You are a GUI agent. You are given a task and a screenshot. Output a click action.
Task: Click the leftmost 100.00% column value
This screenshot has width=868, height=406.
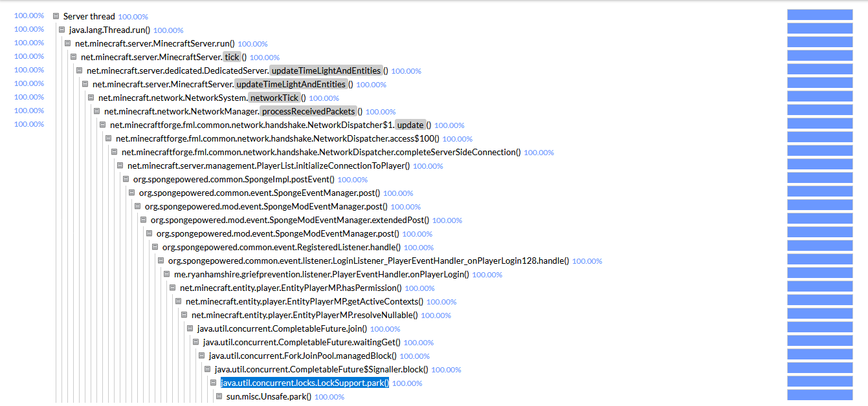pyautogui.click(x=29, y=15)
